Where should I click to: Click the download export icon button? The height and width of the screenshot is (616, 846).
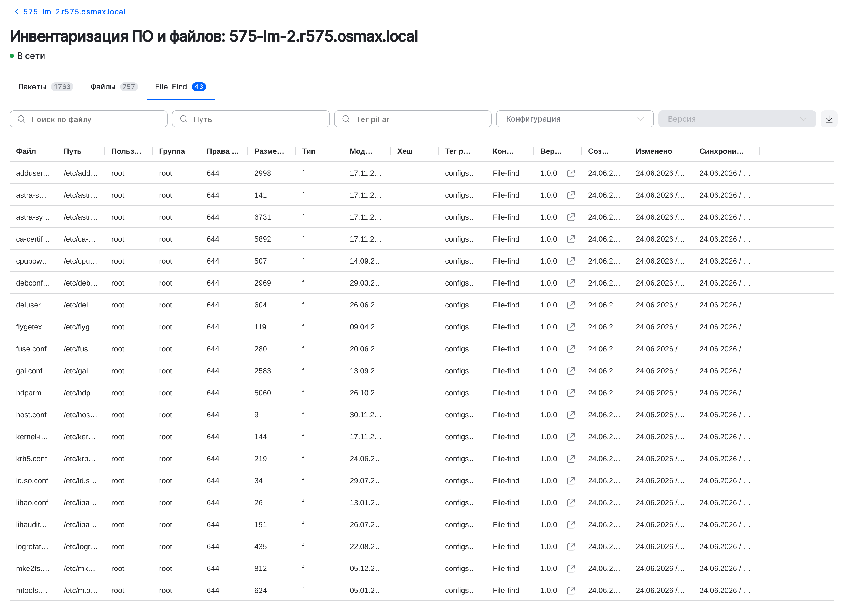tap(829, 119)
